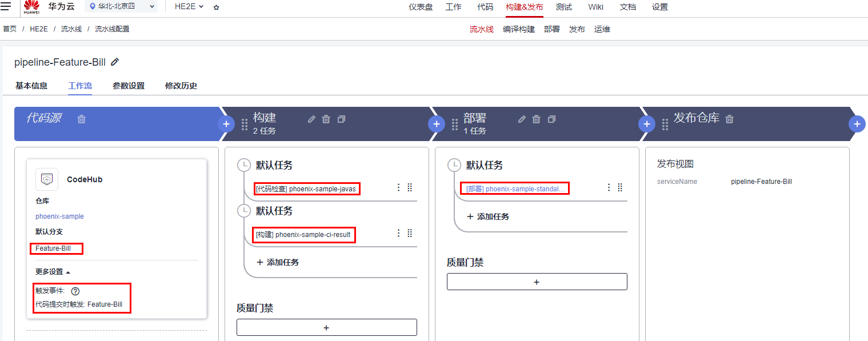Open the HE2E project selector dropdown

point(189,7)
